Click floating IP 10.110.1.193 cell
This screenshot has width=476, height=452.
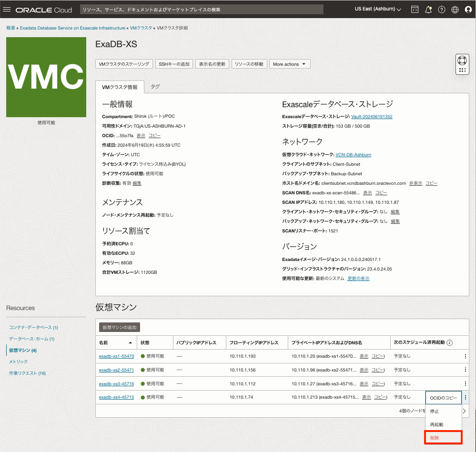point(243,356)
